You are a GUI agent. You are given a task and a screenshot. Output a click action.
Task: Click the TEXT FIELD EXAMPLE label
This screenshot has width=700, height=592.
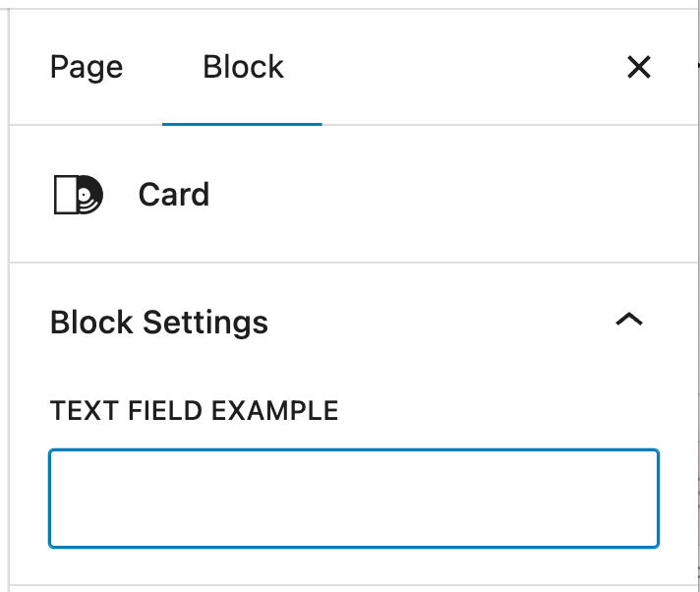point(194,411)
